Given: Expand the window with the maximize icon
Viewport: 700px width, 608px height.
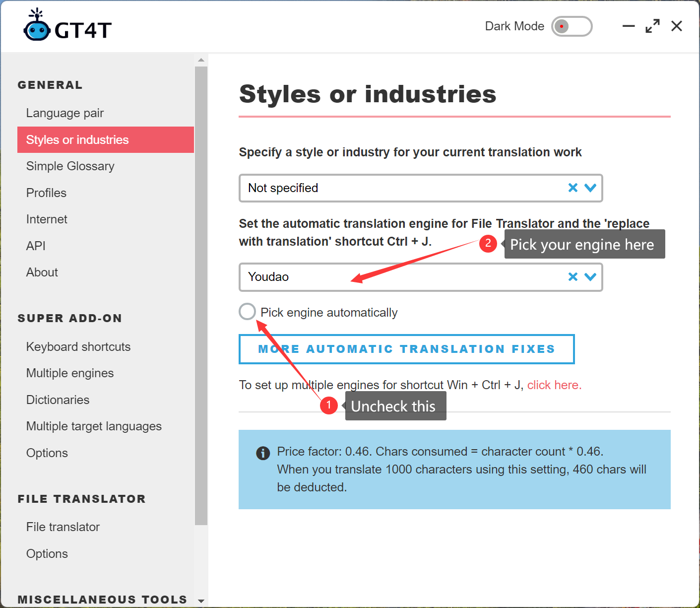Looking at the screenshot, I should pyautogui.click(x=652, y=26).
